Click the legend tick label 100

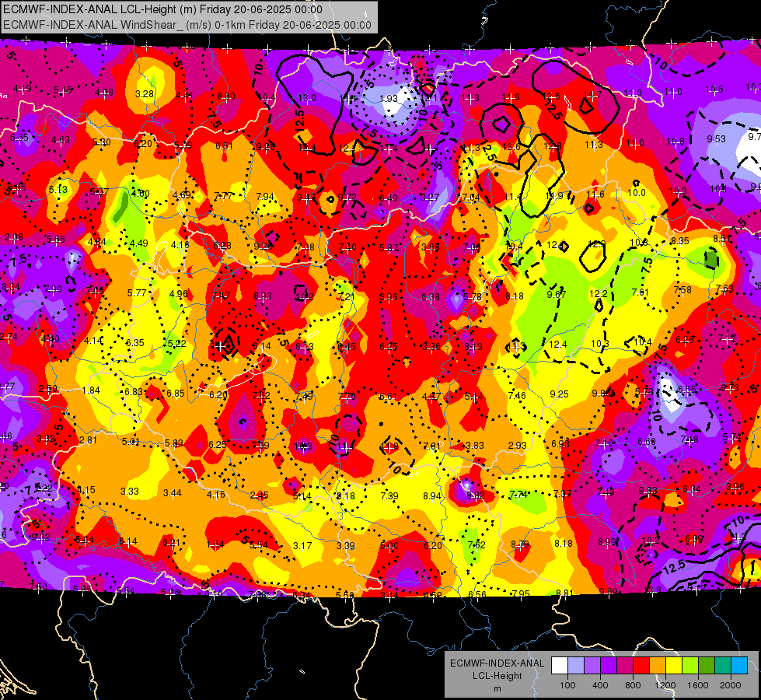(567, 685)
